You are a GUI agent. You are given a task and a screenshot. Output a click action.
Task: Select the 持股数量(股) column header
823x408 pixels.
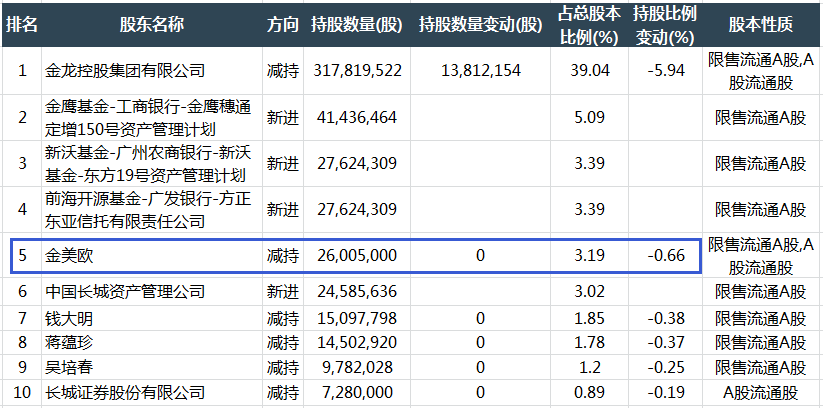pyautogui.click(x=357, y=25)
